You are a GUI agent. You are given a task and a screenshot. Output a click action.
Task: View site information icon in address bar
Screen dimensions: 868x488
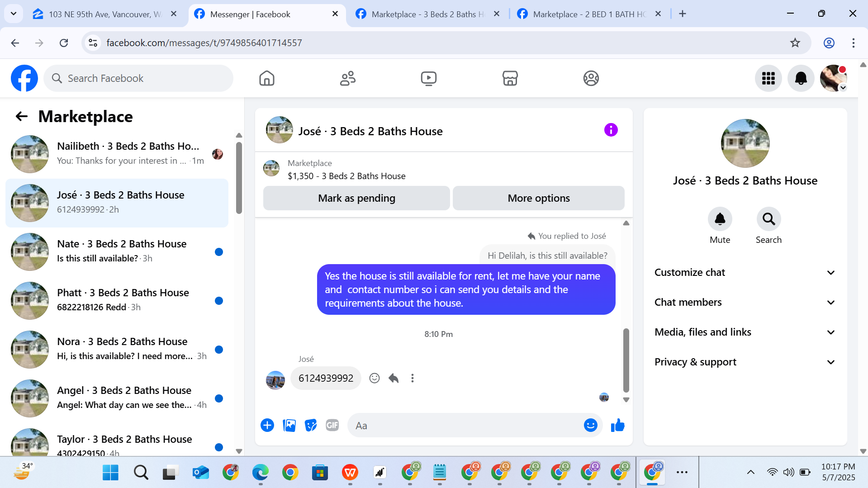coord(93,43)
